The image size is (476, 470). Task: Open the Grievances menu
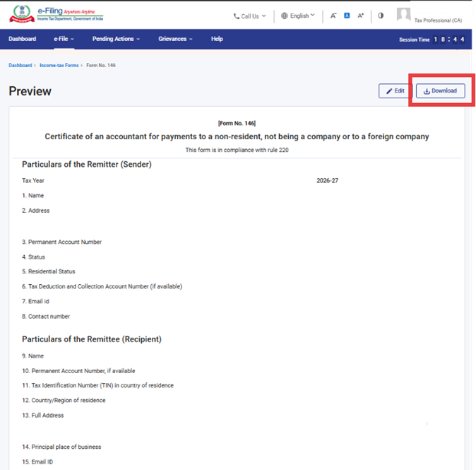[177, 39]
